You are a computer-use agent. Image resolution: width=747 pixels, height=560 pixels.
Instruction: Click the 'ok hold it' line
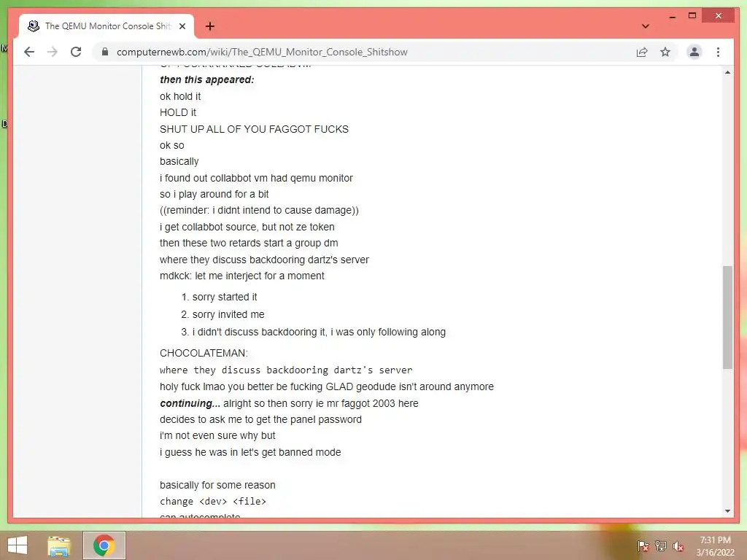[x=180, y=96]
